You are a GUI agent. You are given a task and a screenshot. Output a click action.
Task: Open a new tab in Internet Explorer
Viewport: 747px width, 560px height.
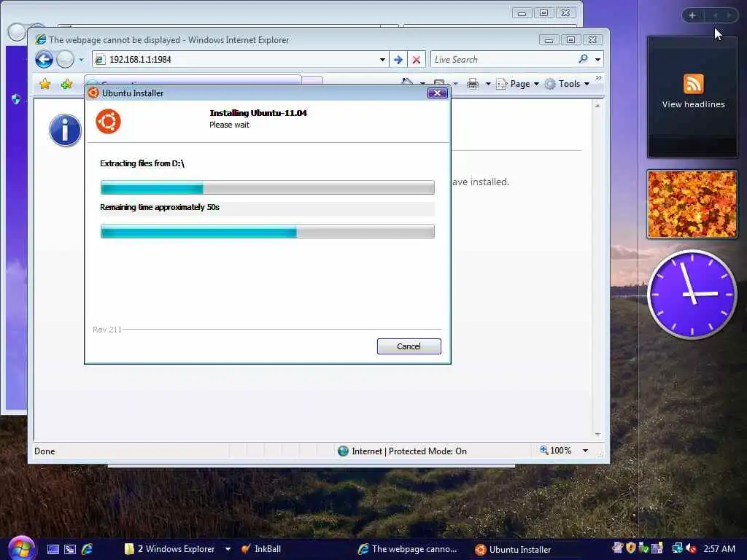[312, 80]
